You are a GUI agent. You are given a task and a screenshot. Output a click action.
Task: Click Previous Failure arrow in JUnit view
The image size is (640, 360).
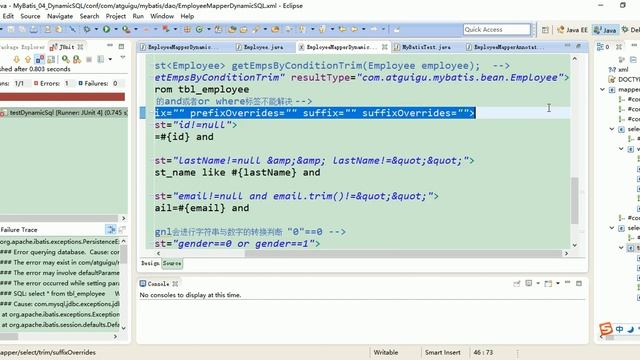(x=28, y=60)
